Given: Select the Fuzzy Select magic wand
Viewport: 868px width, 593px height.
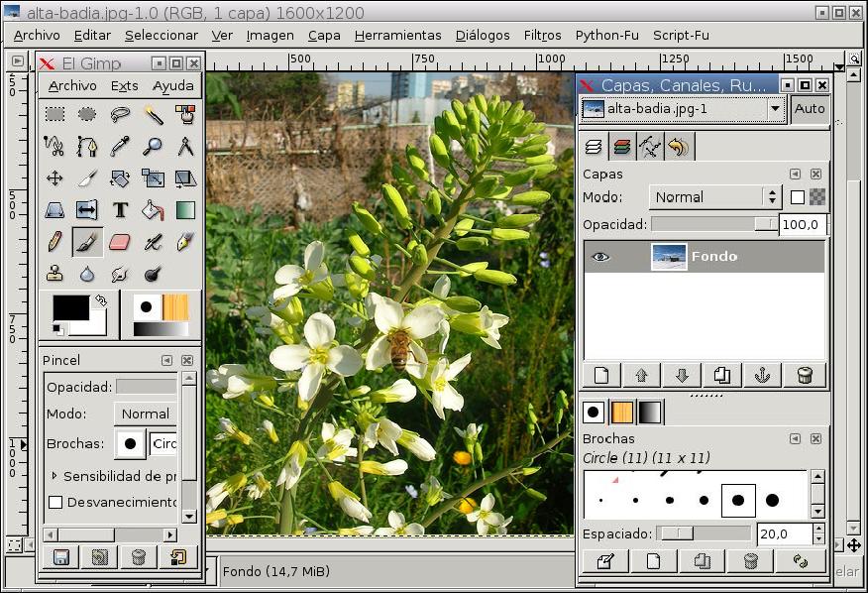Looking at the screenshot, I should [154, 115].
